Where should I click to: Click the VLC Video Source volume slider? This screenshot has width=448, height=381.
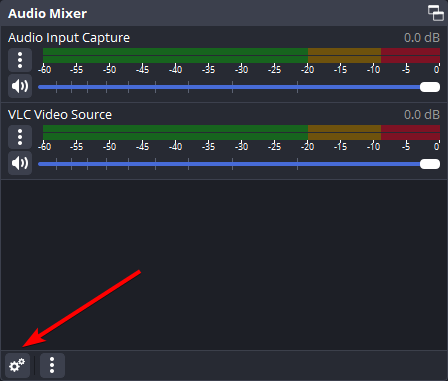click(239, 164)
